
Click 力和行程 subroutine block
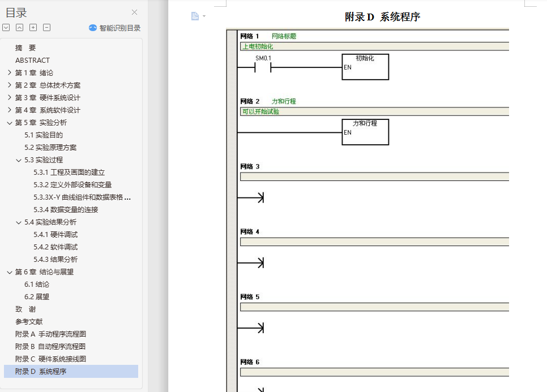point(365,132)
